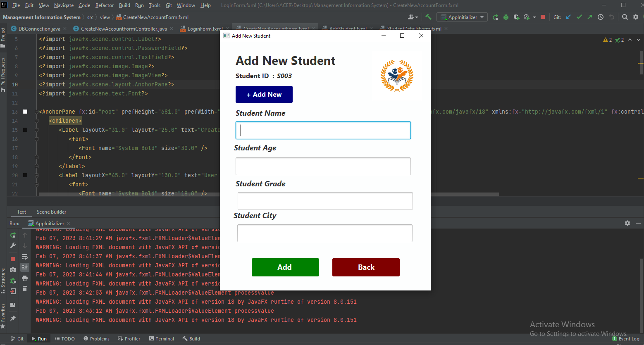Screen dimensions: 644x345
Task: Open the run-with-coverage dropdown arrow
Action: [x=534, y=17]
